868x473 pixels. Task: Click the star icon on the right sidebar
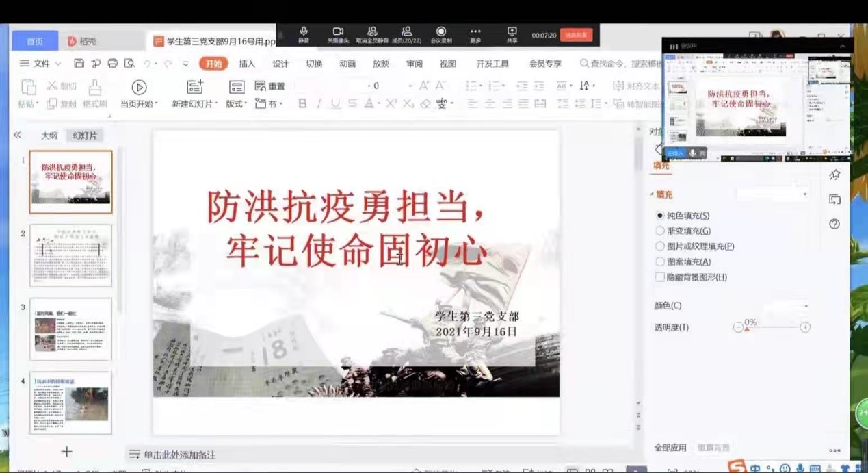(x=834, y=175)
